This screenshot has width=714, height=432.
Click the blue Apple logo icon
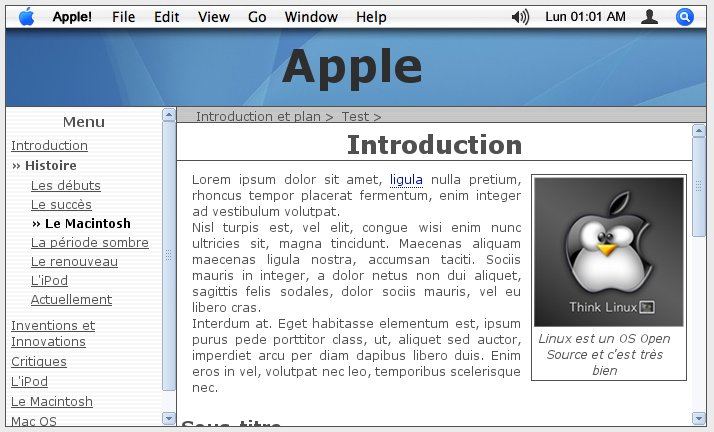27,17
